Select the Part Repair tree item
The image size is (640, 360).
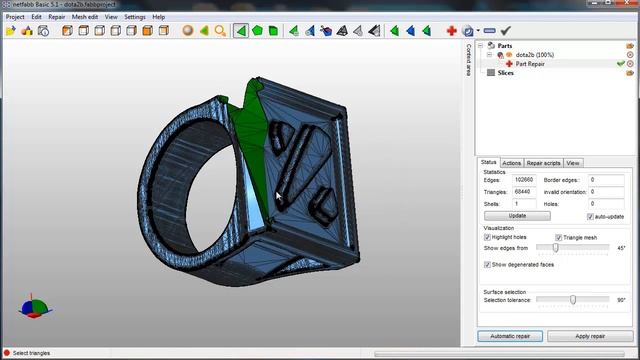click(530, 64)
